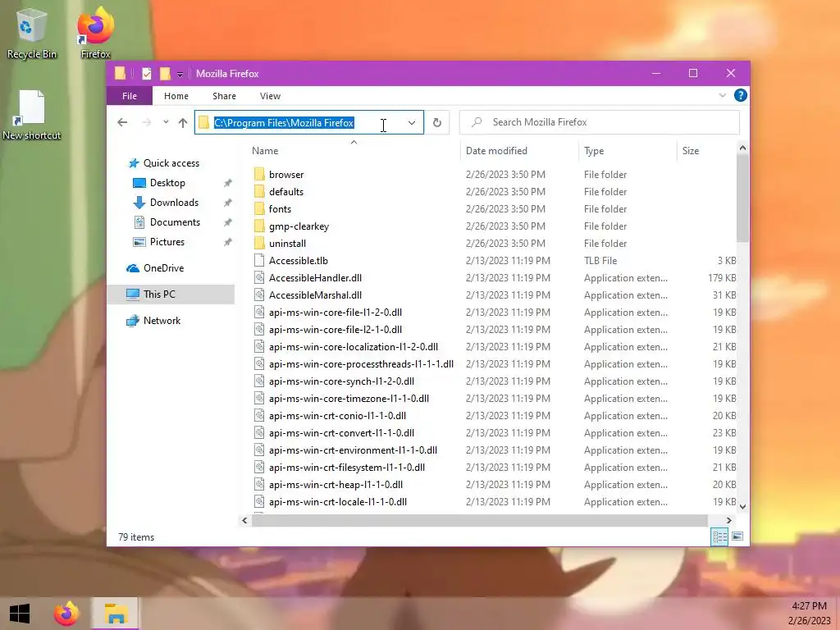Click the address bar path text
This screenshot has width=840, height=630.
(284, 123)
